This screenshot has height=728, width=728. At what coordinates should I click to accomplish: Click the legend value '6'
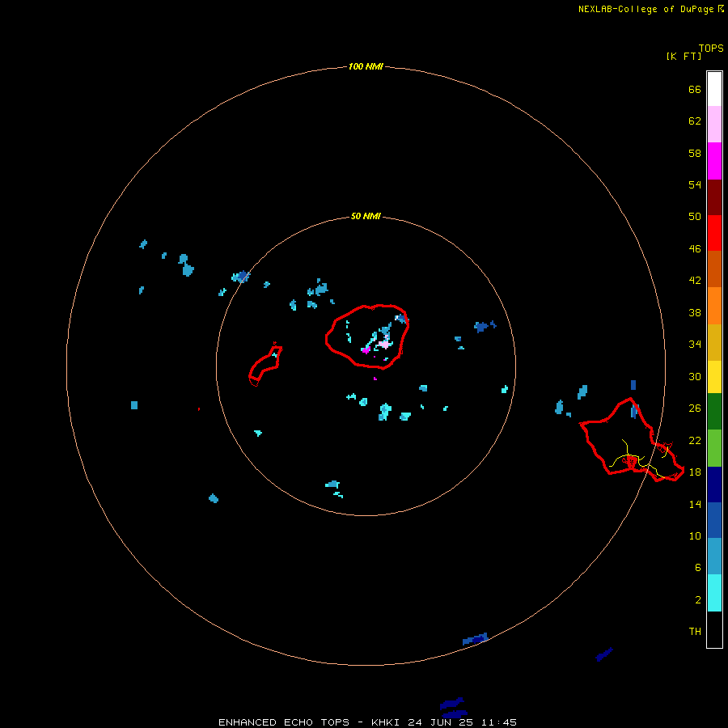click(698, 567)
